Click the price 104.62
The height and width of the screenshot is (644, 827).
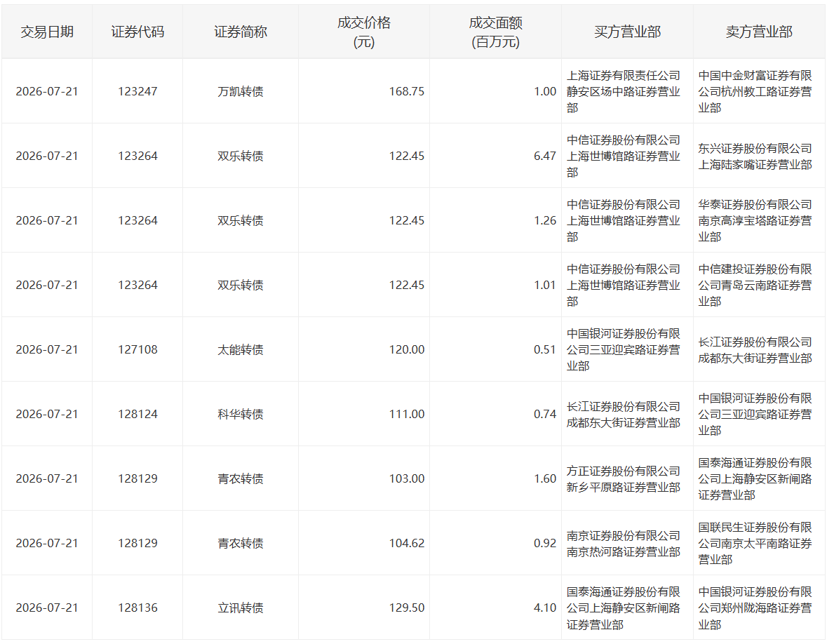(x=407, y=543)
